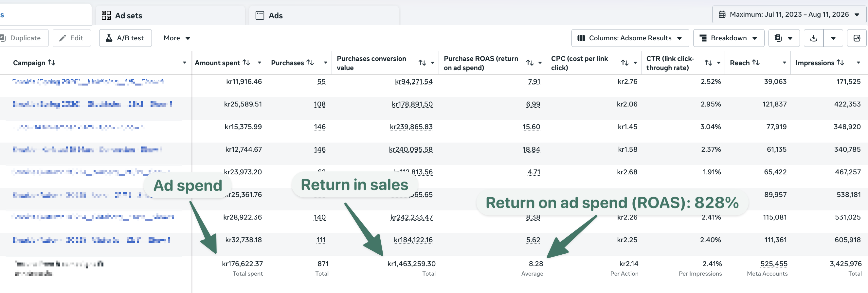This screenshot has height=293, width=868.
Task: Sort by Purchases conversion value arrows
Action: (422, 63)
